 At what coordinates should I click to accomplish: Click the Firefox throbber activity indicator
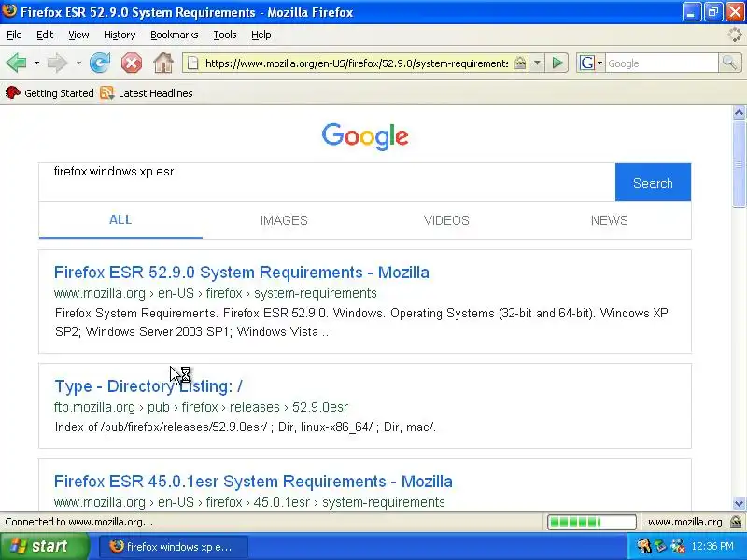tap(735, 35)
